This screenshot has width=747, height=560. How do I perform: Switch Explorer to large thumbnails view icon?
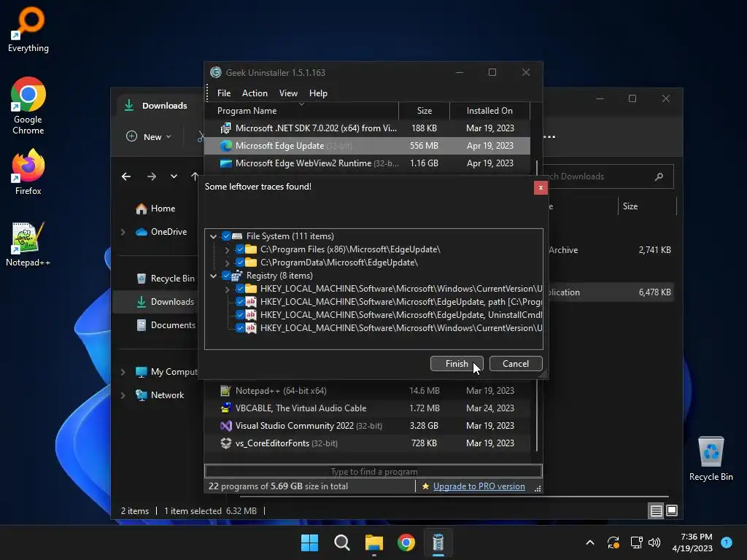pos(672,511)
